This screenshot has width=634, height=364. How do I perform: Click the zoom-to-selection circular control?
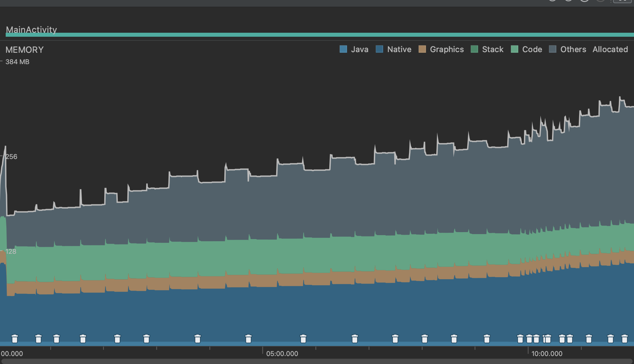(x=600, y=2)
